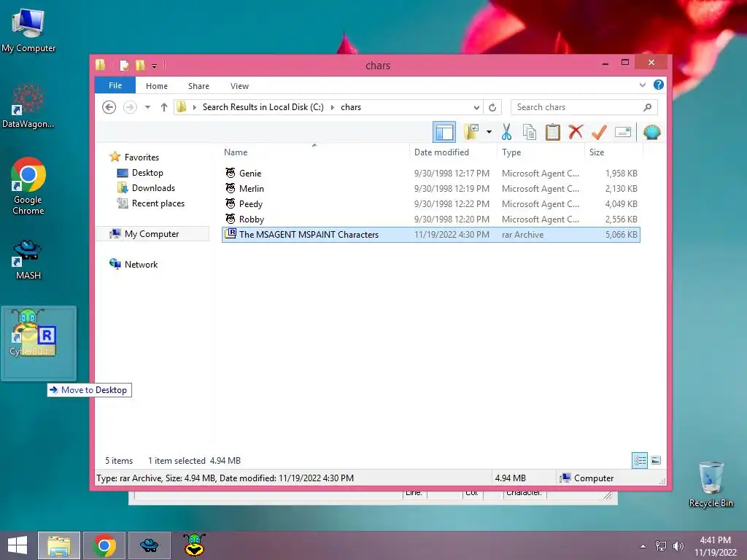Cut selection with the scissors icon
Viewport: 747px width, 560px height.
506,132
